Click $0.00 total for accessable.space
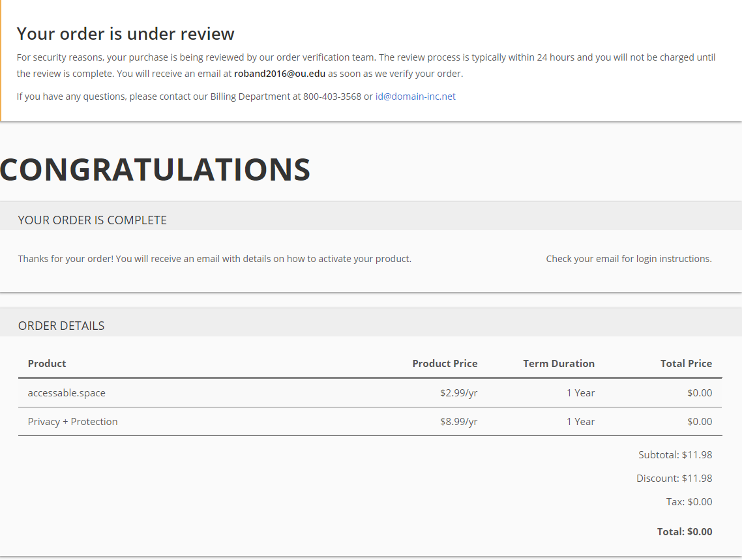This screenshot has height=560, width=742. tap(700, 393)
